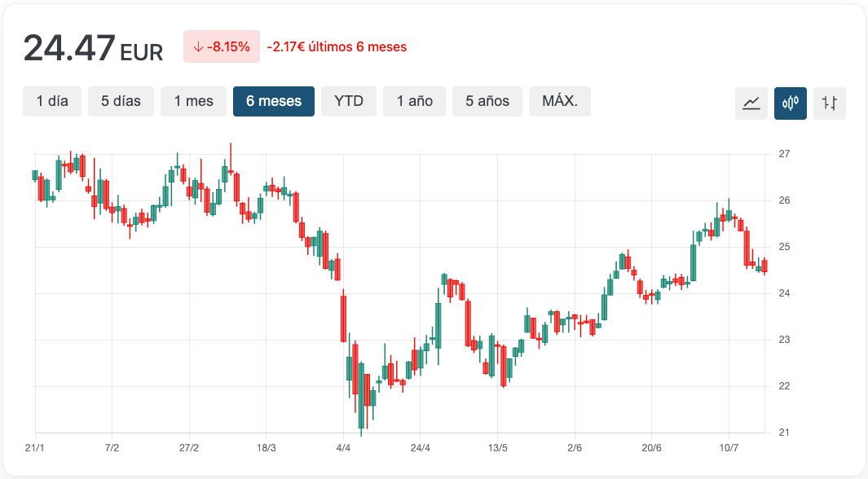Select the '1 año' range
Image resolution: width=868 pixels, height=479 pixels.
[414, 101]
